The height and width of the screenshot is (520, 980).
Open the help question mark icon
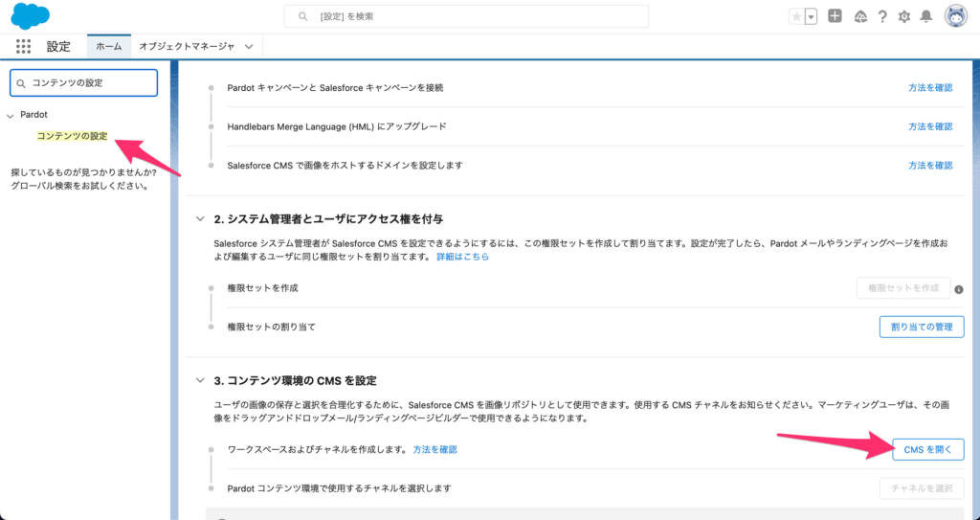(x=881, y=17)
